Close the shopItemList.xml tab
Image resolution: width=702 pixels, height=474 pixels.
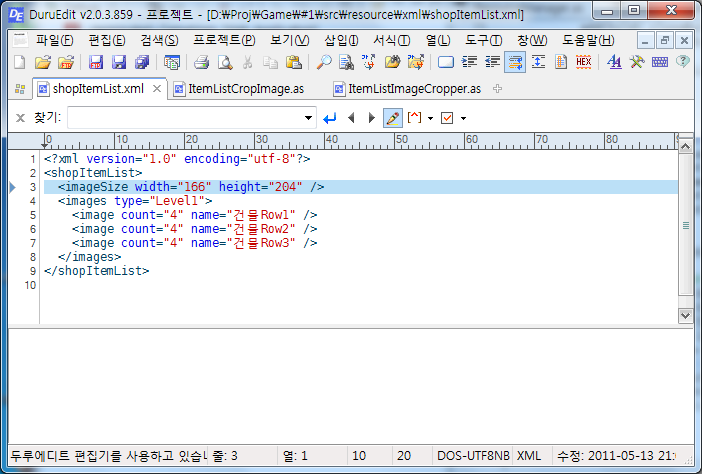point(157,89)
